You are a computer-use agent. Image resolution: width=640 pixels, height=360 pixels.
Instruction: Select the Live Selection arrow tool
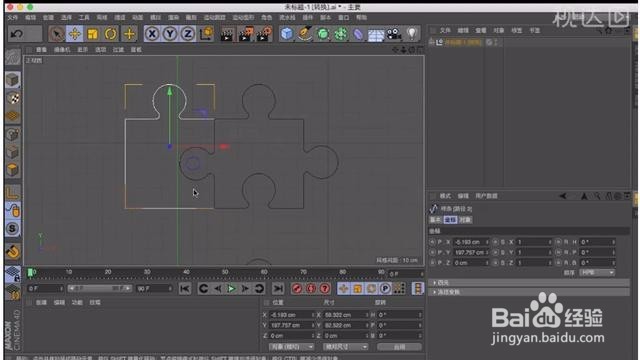(x=57, y=34)
